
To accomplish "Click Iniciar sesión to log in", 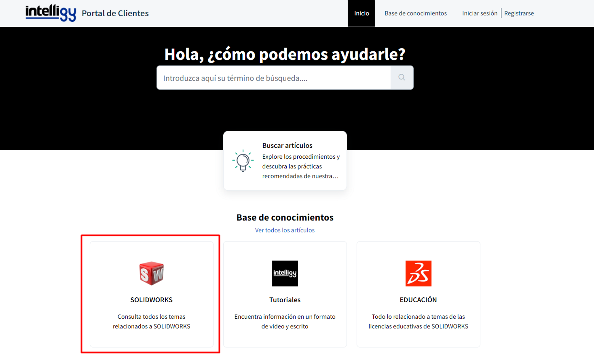I will coord(480,13).
